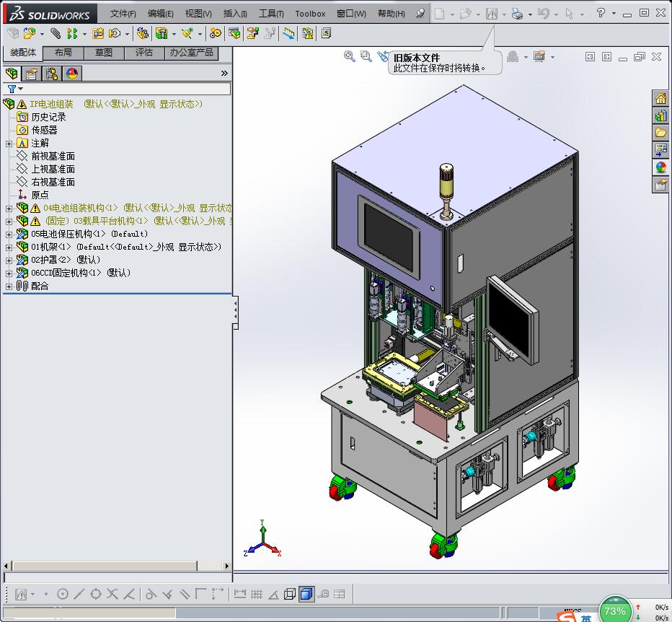The image size is (672, 622).
Task: Open the Assembly Features icon
Action: pyautogui.click(x=162, y=33)
